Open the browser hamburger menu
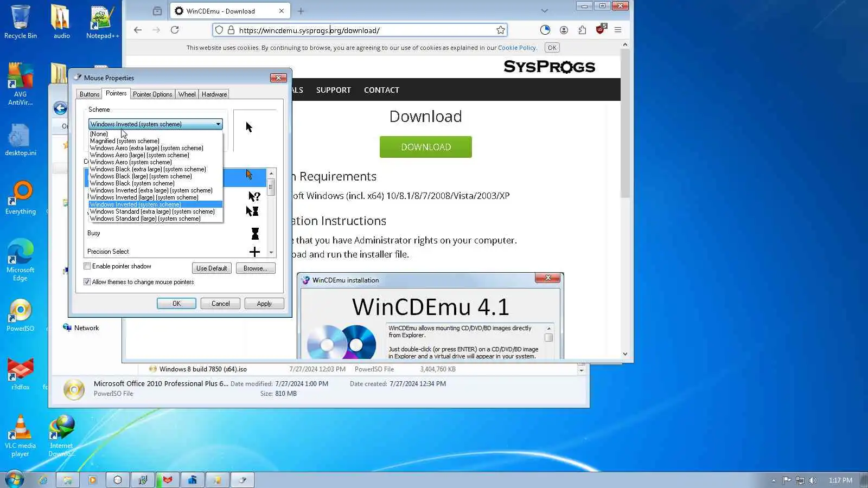 pyautogui.click(x=618, y=30)
